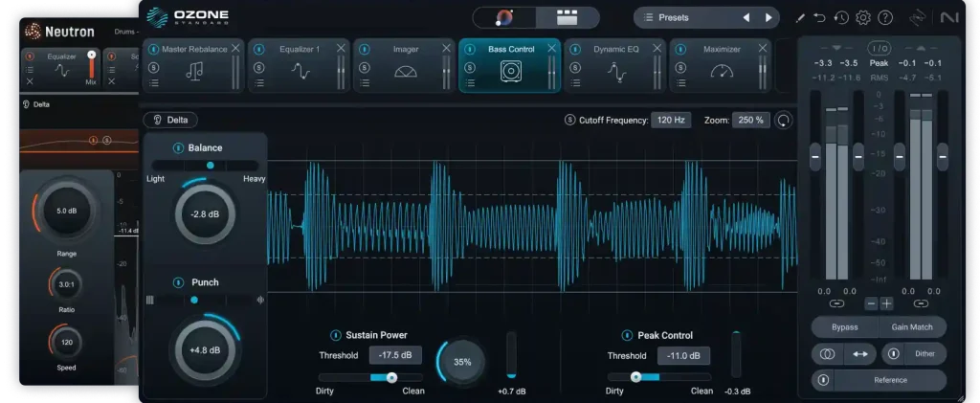The width and height of the screenshot is (980, 403).
Task: Open the undo history clock icon
Action: pos(841,17)
